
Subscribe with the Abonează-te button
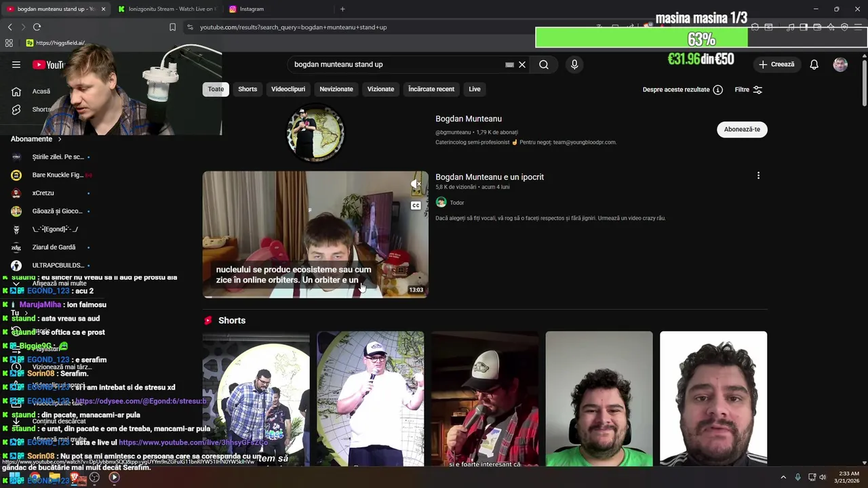point(742,129)
